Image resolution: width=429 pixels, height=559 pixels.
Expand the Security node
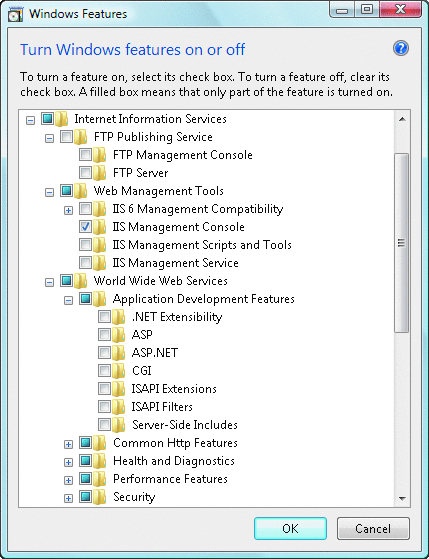(68, 498)
